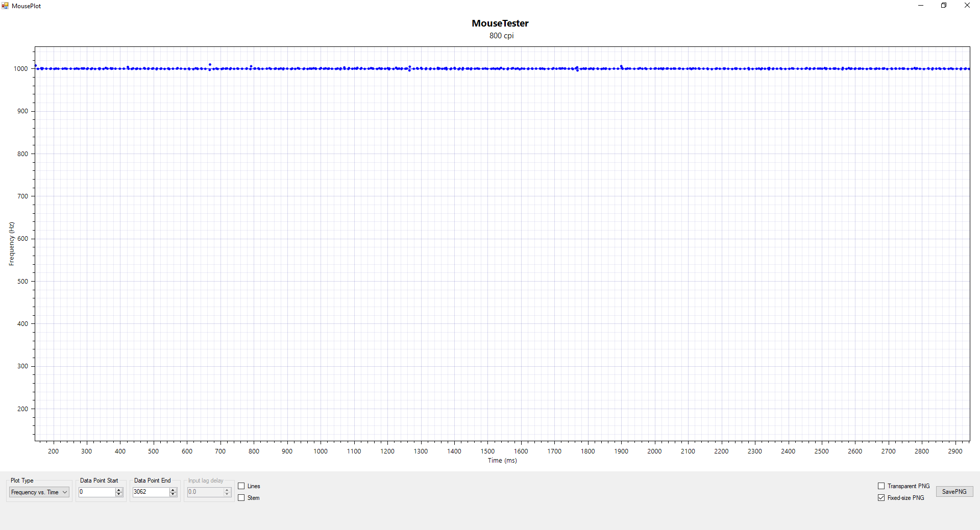Minimize the MousePlot window
Screen dimensions: 980x530
(921, 6)
